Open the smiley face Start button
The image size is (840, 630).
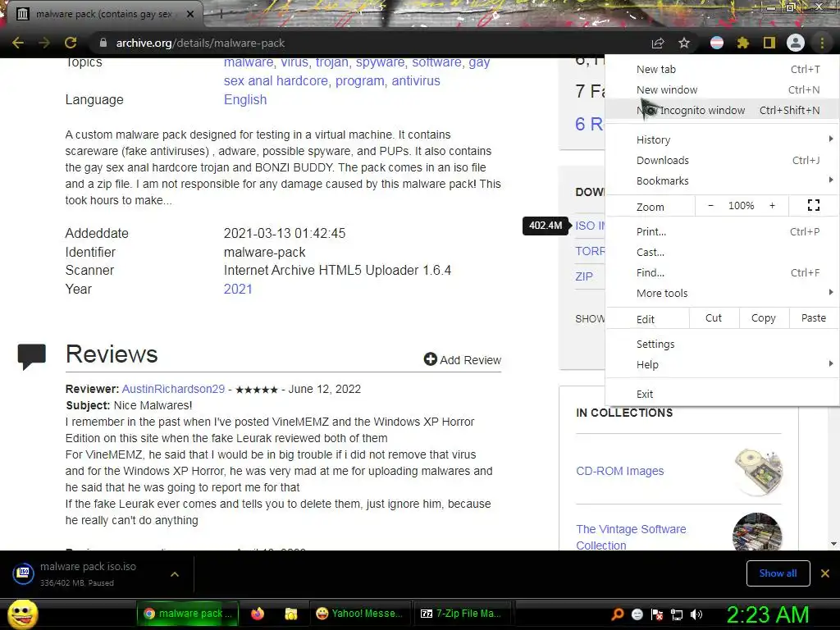click(23, 614)
